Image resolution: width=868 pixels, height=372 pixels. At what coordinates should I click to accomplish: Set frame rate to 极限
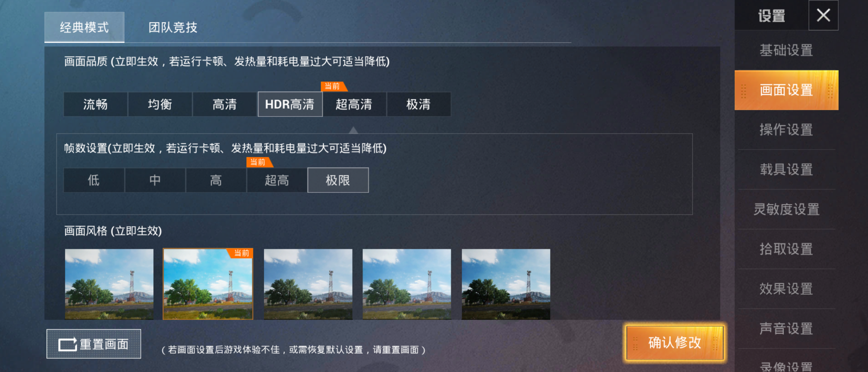[x=338, y=180]
